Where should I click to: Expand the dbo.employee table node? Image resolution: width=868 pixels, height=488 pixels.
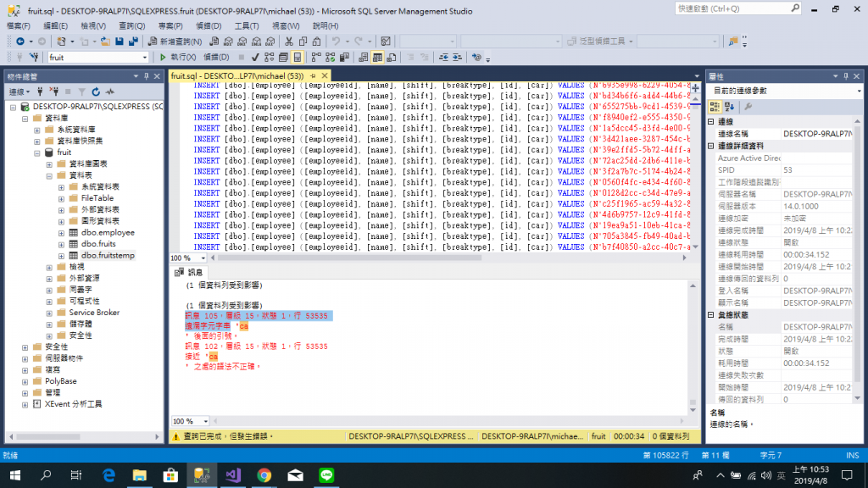tap(61, 233)
